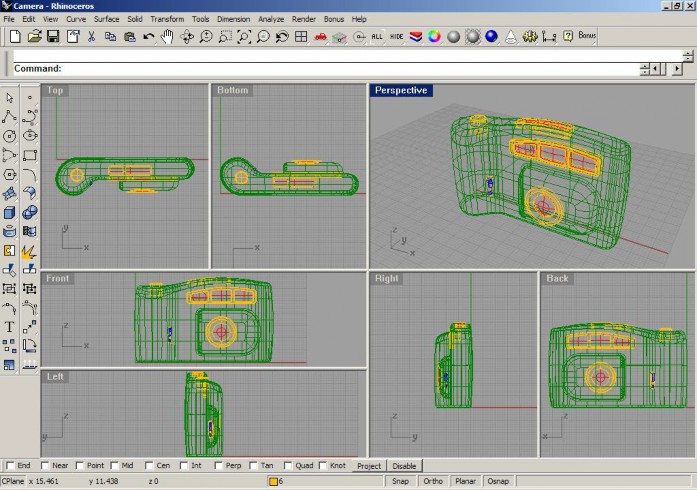Select the Pan hand tool
The image size is (697, 490).
click(x=167, y=36)
